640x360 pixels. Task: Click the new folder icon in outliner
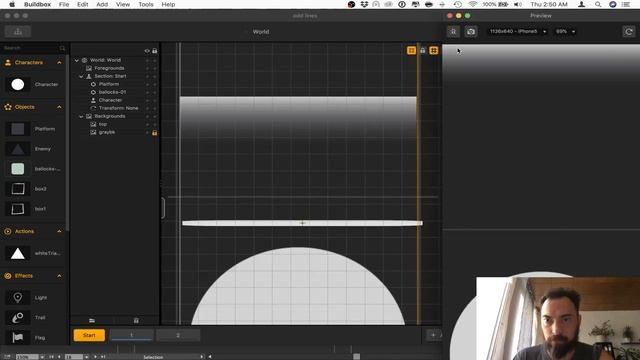coord(92,320)
